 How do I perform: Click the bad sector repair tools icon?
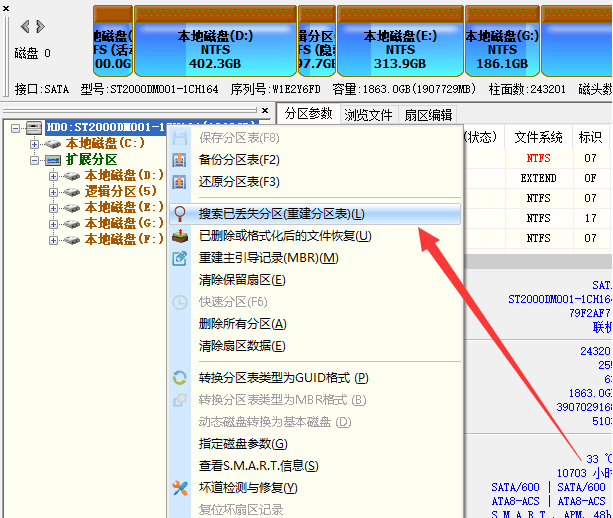click(180, 488)
